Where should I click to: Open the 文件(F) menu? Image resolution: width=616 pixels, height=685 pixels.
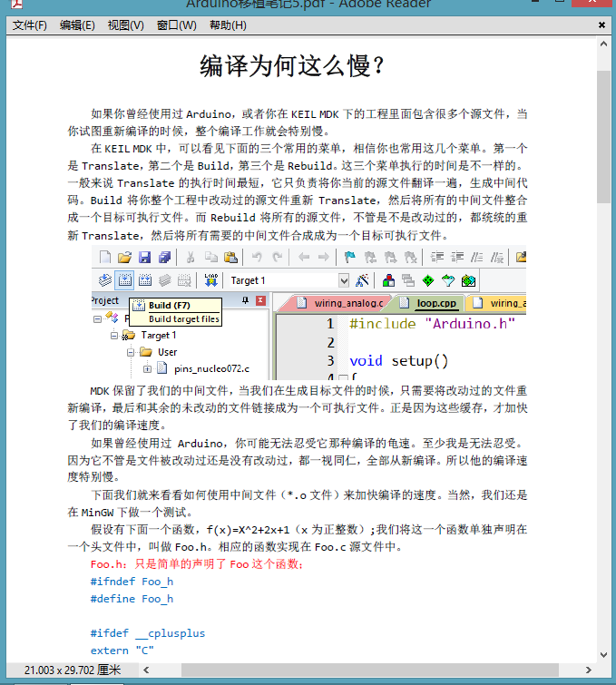(x=30, y=25)
